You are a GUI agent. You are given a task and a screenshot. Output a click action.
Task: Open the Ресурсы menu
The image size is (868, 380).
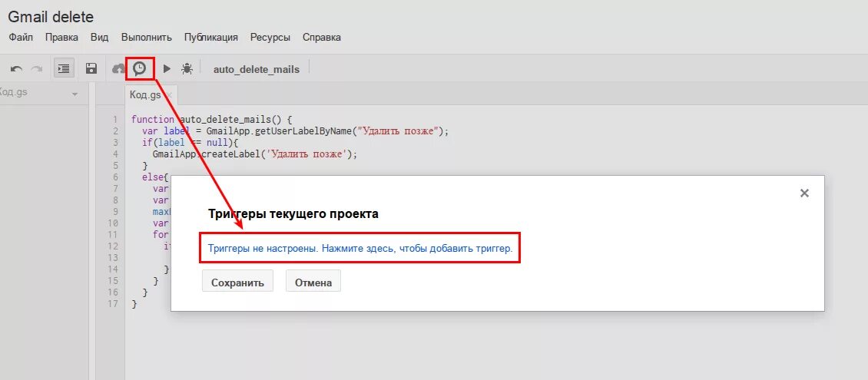pyautogui.click(x=270, y=37)
